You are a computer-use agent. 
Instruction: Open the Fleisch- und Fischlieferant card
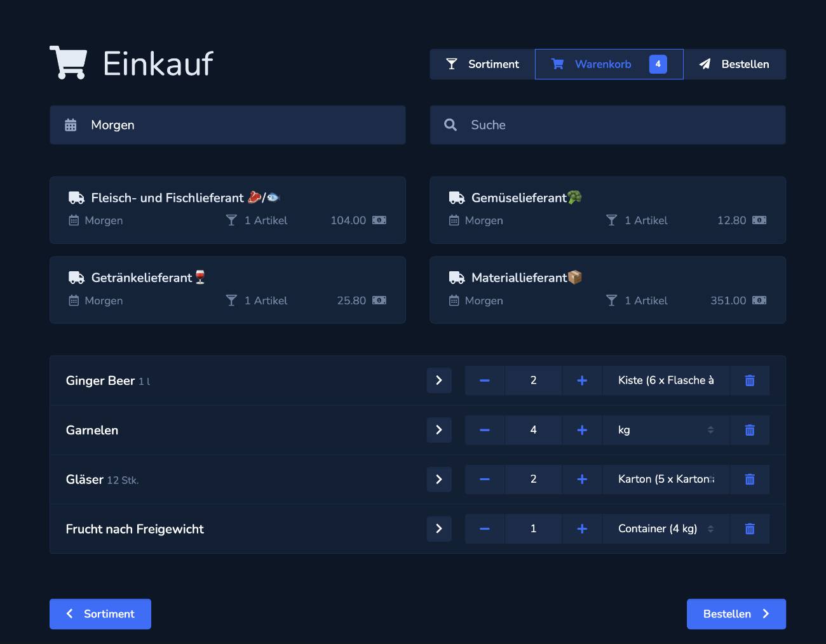[227, 210]
